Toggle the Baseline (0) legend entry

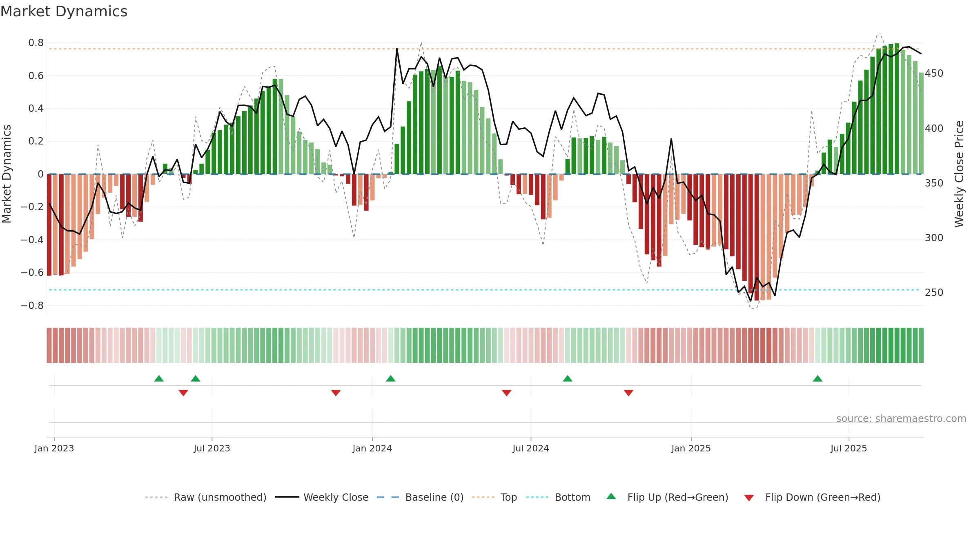(x=420, y=497)
